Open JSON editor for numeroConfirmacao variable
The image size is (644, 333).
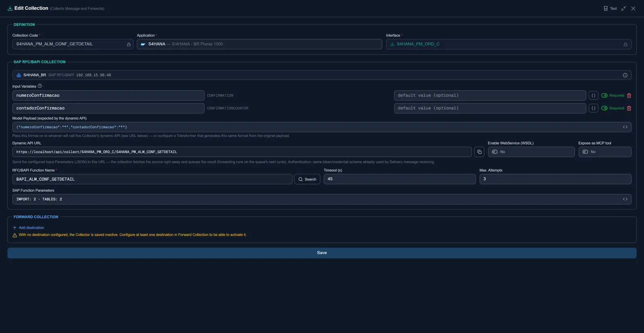coord(593,95)
